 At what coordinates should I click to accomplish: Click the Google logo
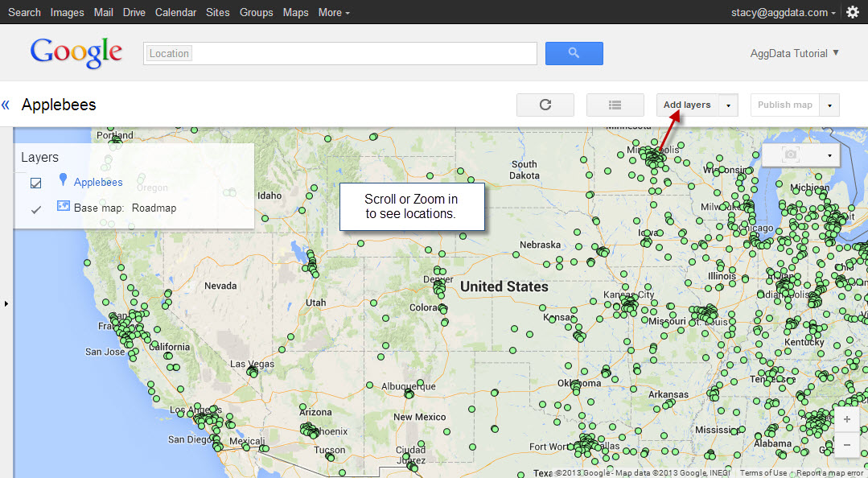coord(76,53)
